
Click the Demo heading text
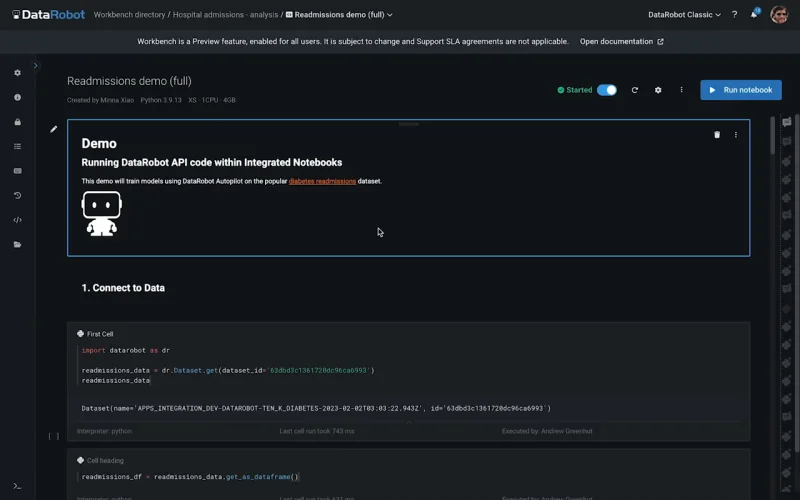pos(99,143)
